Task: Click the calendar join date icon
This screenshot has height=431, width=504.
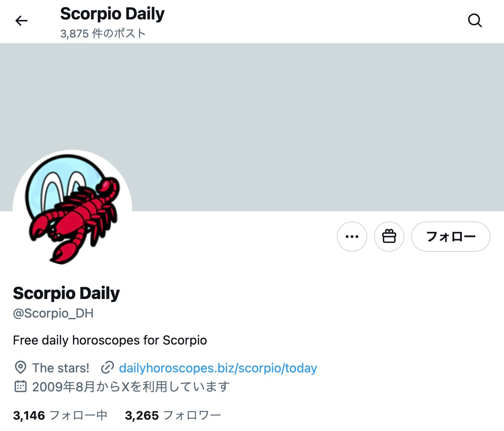Action: 20,386
